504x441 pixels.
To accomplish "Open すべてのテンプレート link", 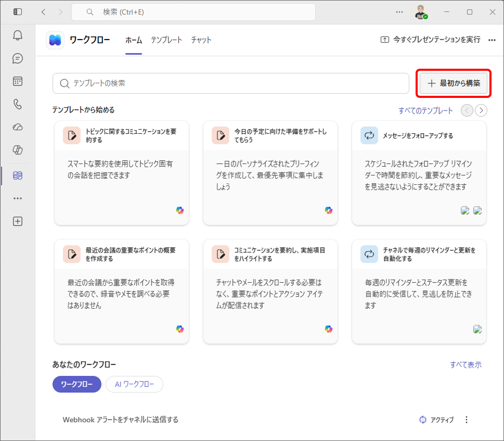I will tap(425, 111).
